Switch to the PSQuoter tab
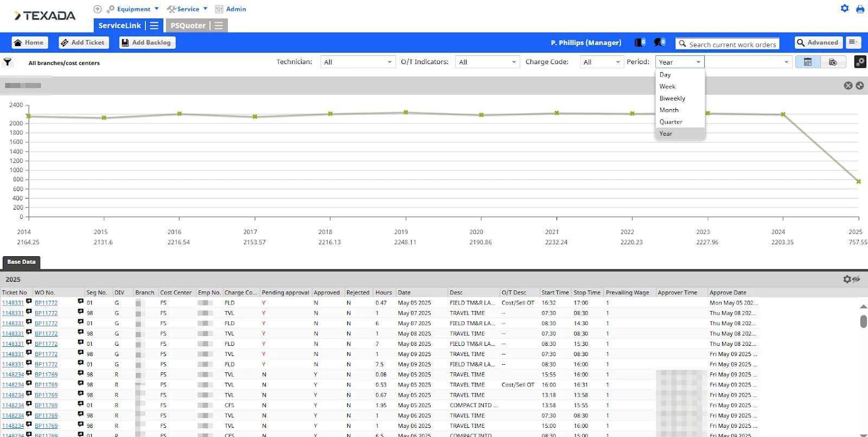The image size is (868, 437). pos(188,26)
